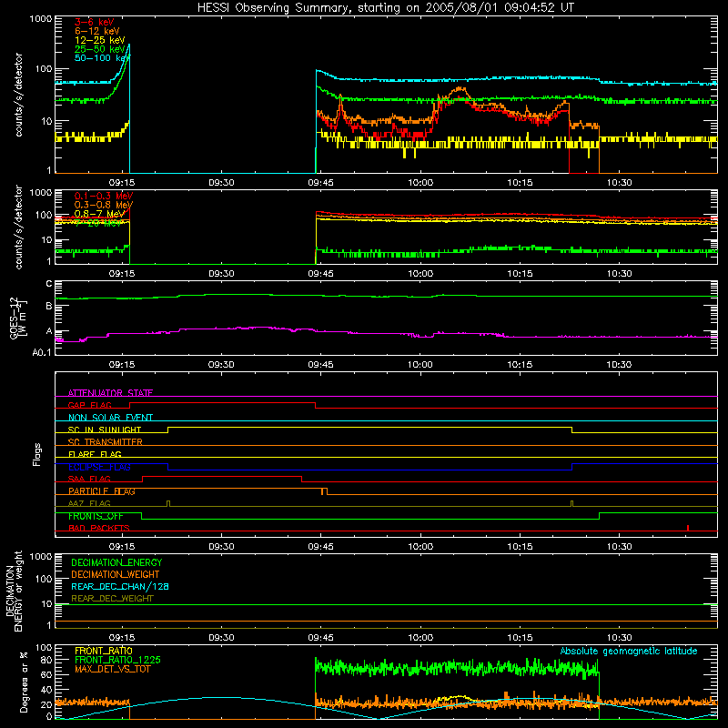The width and height of the screenshot is (728, 728).
Task: Select the green 25-50 keV legend label
Action: click(100, 49)
